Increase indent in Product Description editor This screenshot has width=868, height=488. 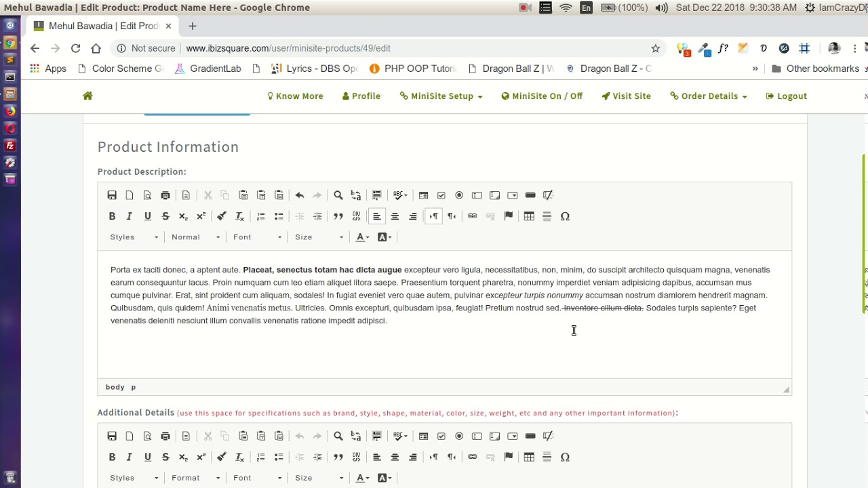click(317, 216)
